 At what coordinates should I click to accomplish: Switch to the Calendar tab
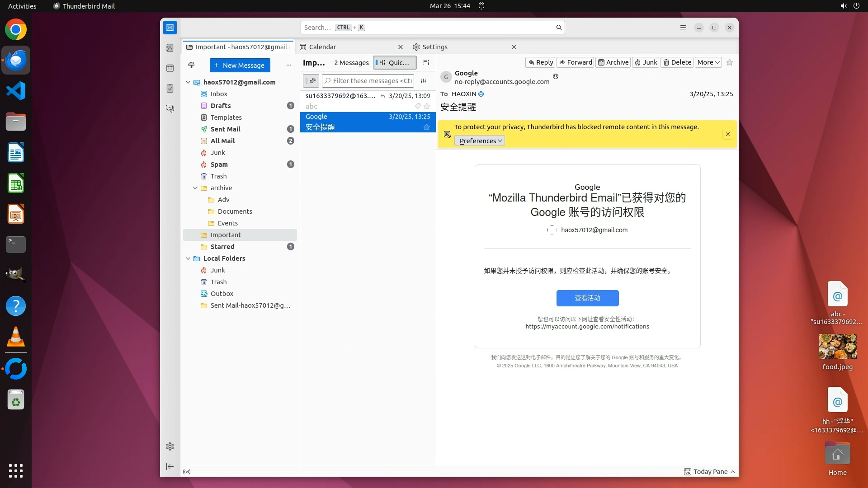[322, 47]
